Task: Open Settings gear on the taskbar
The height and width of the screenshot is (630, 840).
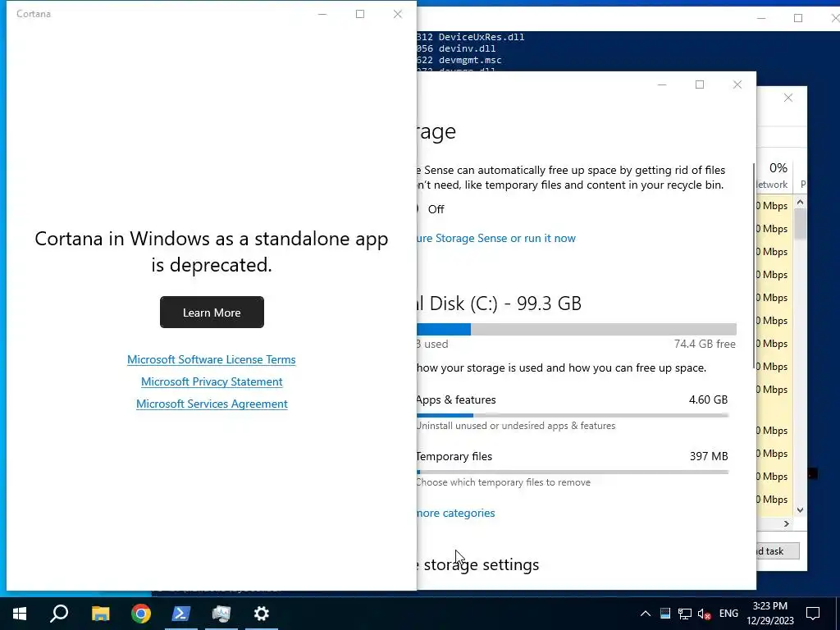Action: tap(262, 614)
